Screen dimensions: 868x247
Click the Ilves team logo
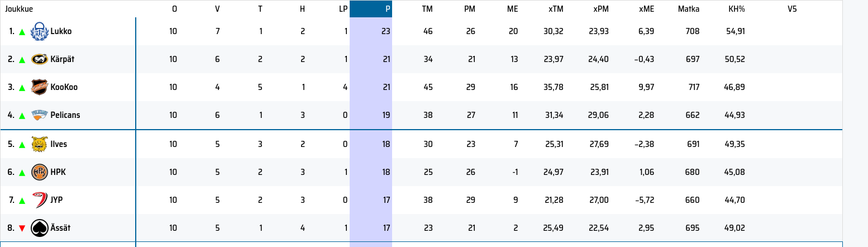pyautogui.click(x=39, y=144)
